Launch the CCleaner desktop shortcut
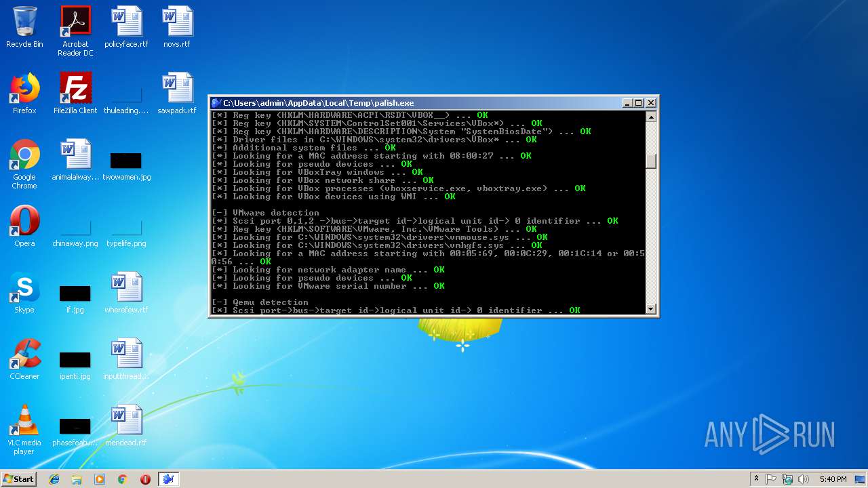 point(24,359)
